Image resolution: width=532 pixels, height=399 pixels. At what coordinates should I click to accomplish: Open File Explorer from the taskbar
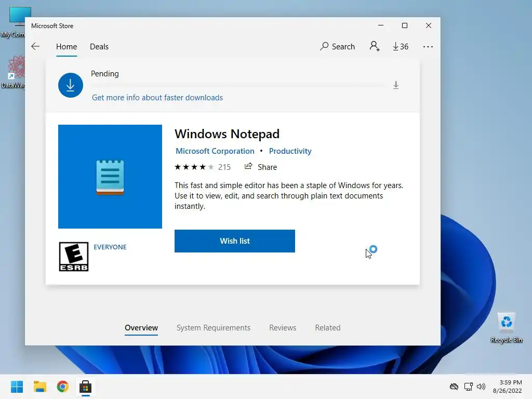point(39,387)
